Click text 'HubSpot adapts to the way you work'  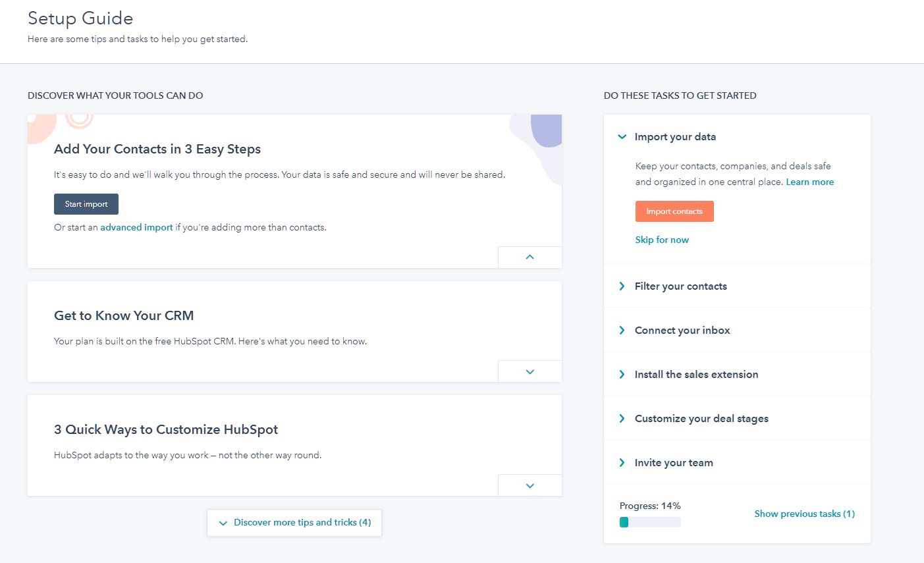pos(131,455)
